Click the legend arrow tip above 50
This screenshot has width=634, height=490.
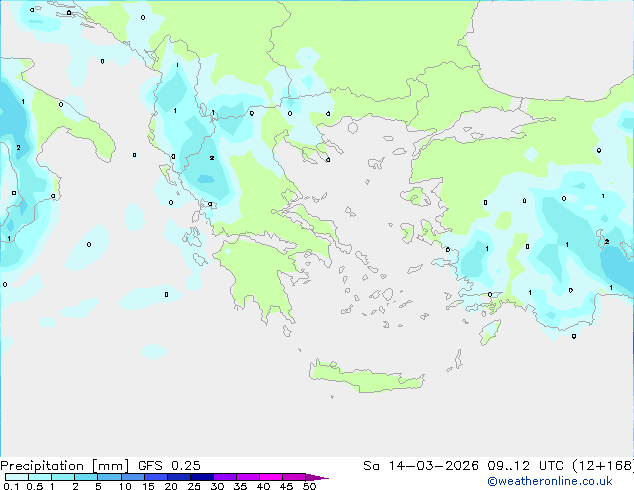[317, 477]
